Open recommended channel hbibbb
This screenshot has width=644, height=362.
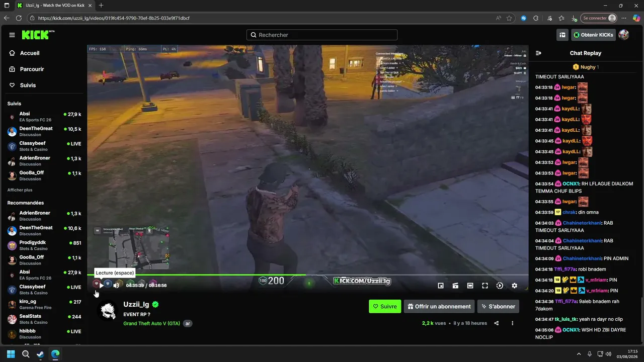[44, 334]
